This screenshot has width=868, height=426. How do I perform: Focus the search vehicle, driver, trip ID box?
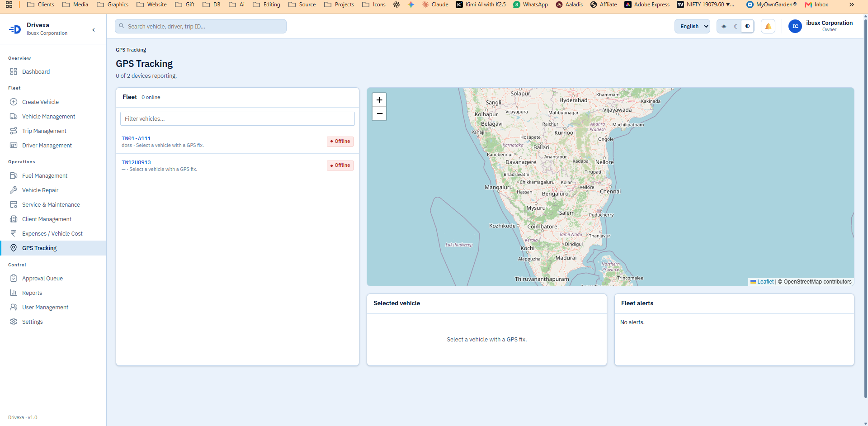[x=200, y=26]
